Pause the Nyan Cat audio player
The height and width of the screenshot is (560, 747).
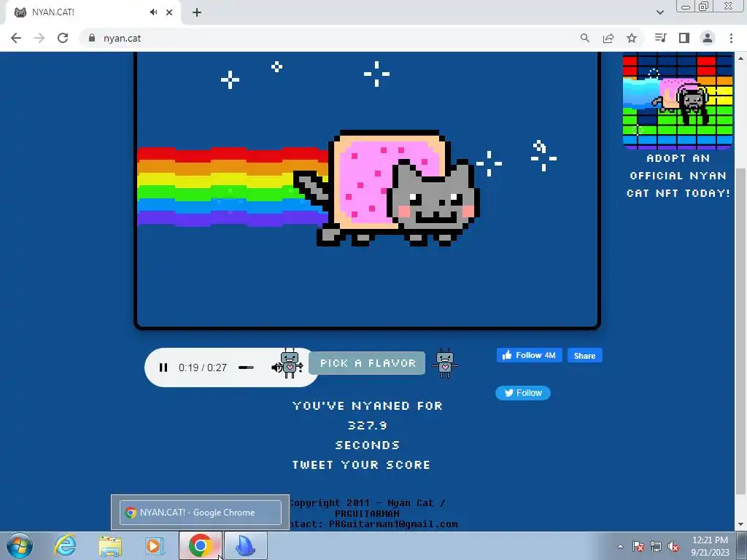point(163,367)
